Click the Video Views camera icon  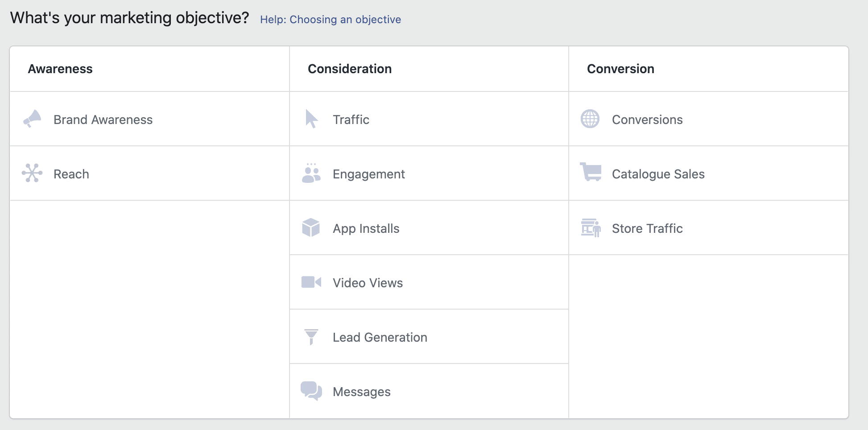point(311,282)
